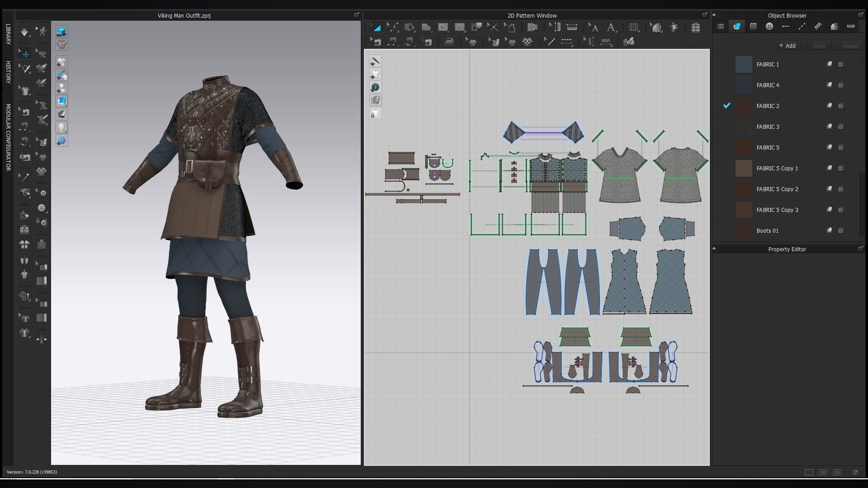This screenshot has width=868, height=488.
Task: Toggle lock pattern icon in 2D window
Action: tap(375, 113)
